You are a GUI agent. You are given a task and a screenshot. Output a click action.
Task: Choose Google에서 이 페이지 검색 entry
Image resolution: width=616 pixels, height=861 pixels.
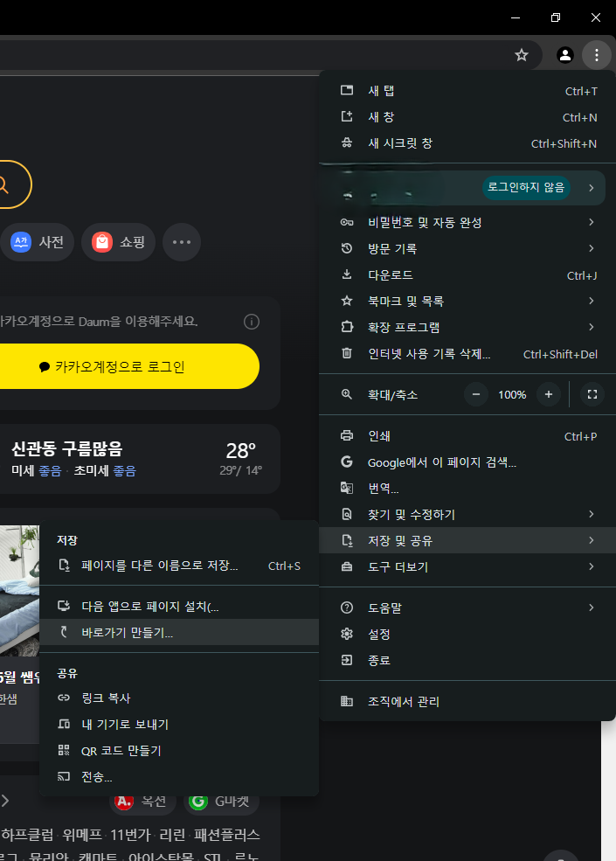[x=467, y=462]
